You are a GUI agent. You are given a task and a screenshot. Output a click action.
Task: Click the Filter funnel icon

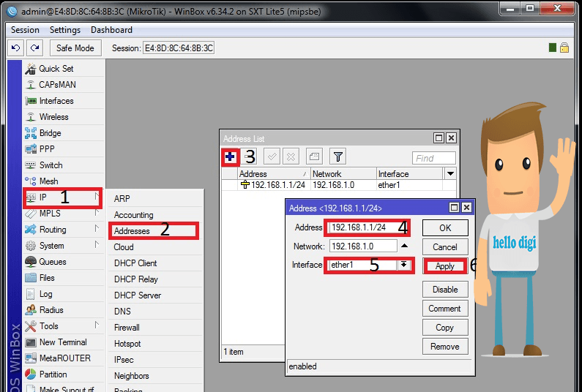click(x=337, y=157)
